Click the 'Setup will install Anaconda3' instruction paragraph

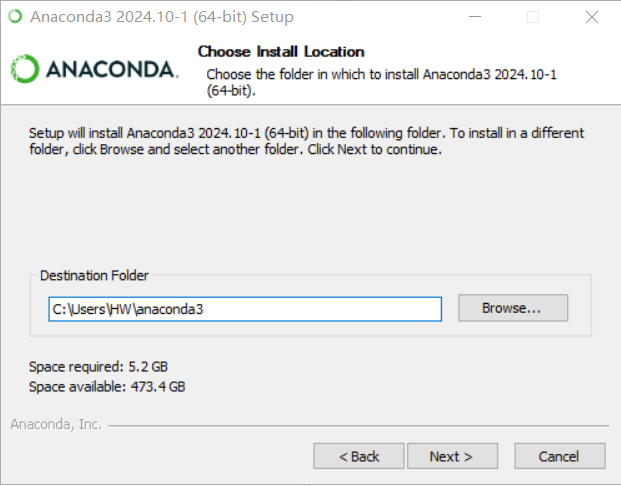click(306, 141)
